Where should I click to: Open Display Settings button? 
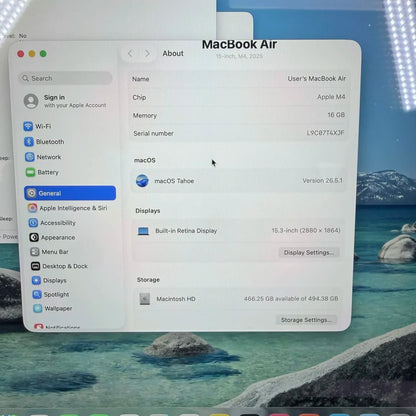pos(309,253)
